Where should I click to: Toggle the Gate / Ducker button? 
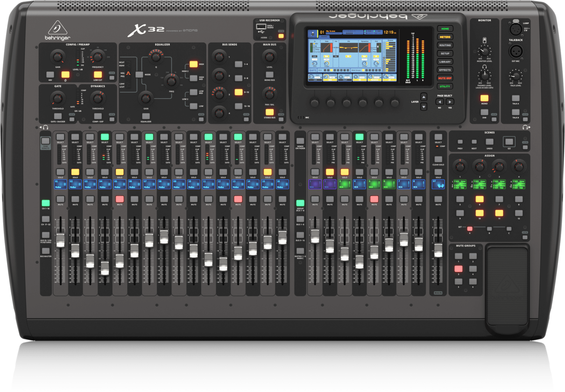58,116
